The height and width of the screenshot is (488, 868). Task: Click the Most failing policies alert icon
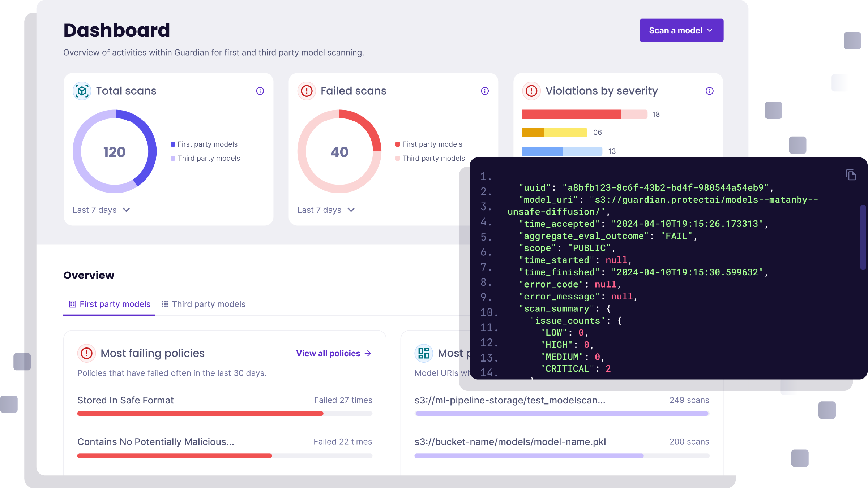pyautogui.click(x=87, y=353)
